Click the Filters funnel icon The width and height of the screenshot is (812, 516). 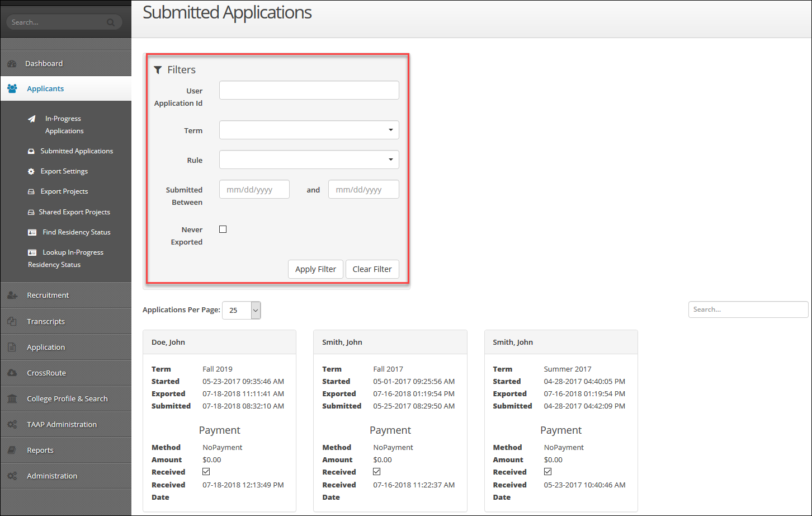tap(157, 69)
